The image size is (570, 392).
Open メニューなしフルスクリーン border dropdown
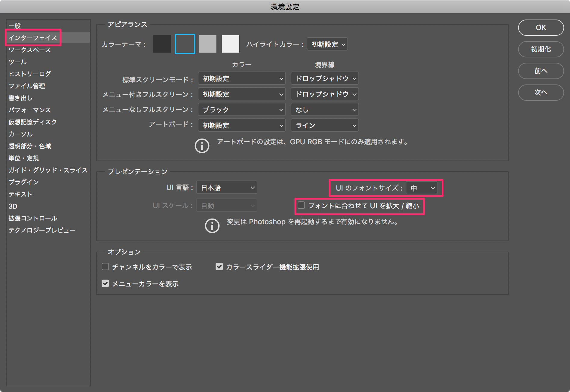(325, 110)
